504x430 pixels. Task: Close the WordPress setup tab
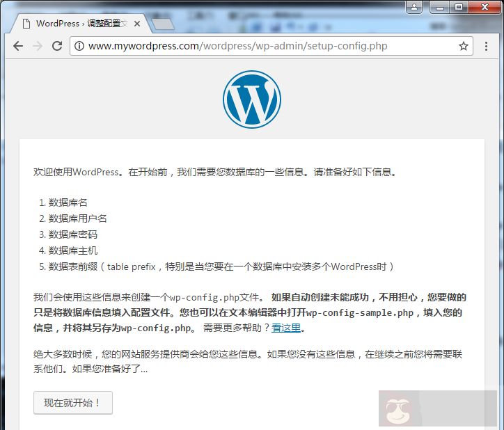point(137,24)
